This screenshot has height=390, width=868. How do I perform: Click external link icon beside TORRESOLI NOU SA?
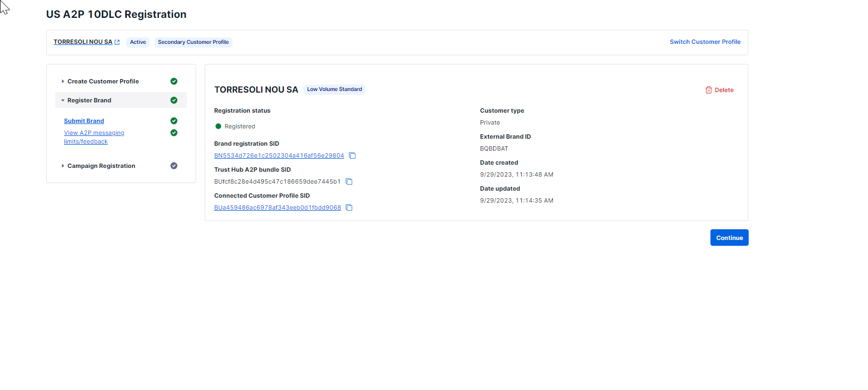point(117,42)
